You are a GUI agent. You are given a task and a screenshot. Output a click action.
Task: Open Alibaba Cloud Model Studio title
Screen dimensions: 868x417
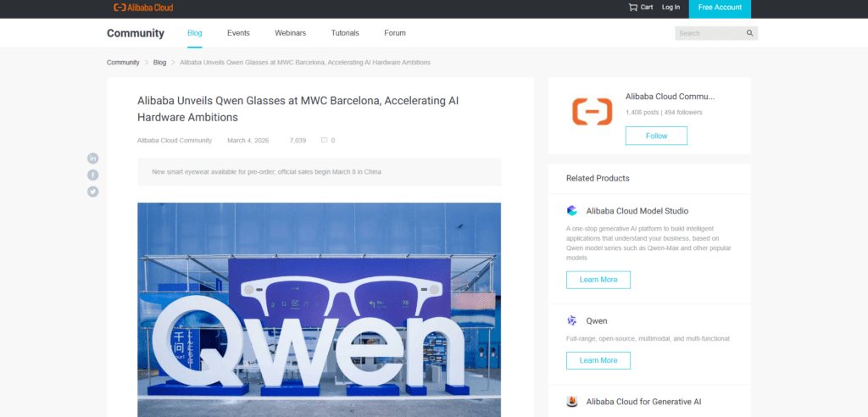637,211
